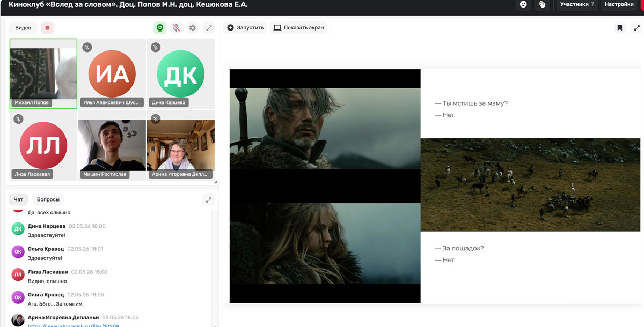Click 'Да, всех слышно' chat message
The width and height of the screenshot is (644, 327).
(49, 213)
